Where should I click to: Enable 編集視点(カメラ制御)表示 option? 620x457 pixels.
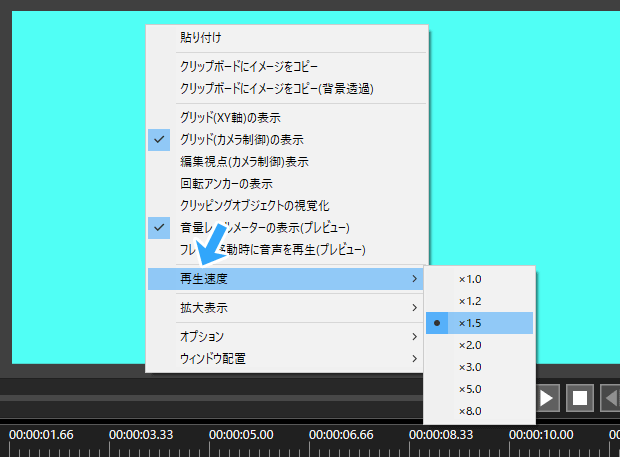tap(287, 162)
